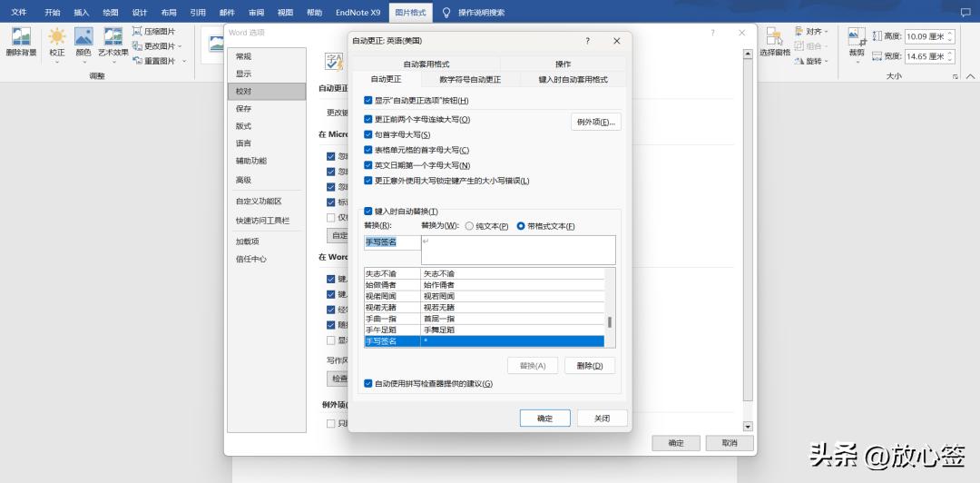Click Reset Picture (重置图片) icon

point(138,61)
